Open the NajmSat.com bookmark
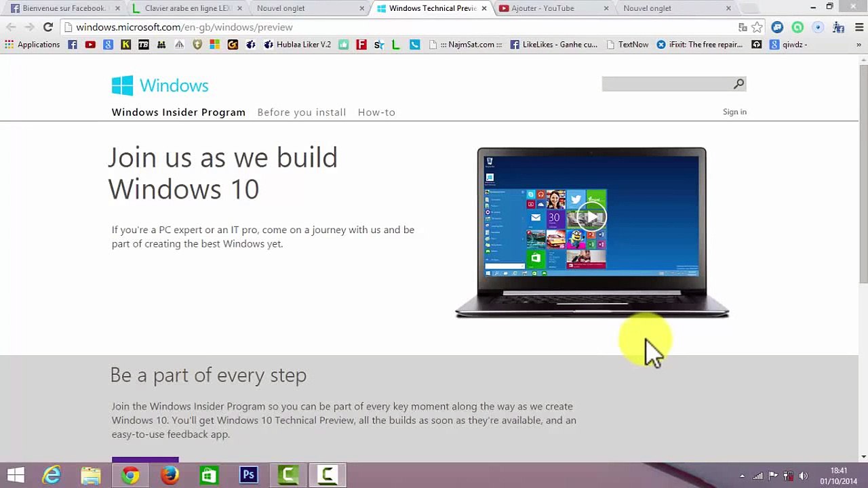 (x=466, y=45)
